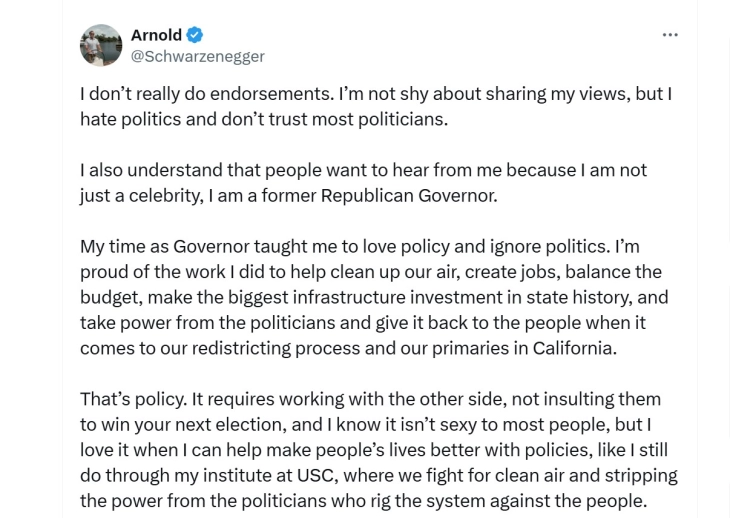Click the line mentioning clean up our air
This screenshot has height=518, width=730.
[x=371, y=272]
